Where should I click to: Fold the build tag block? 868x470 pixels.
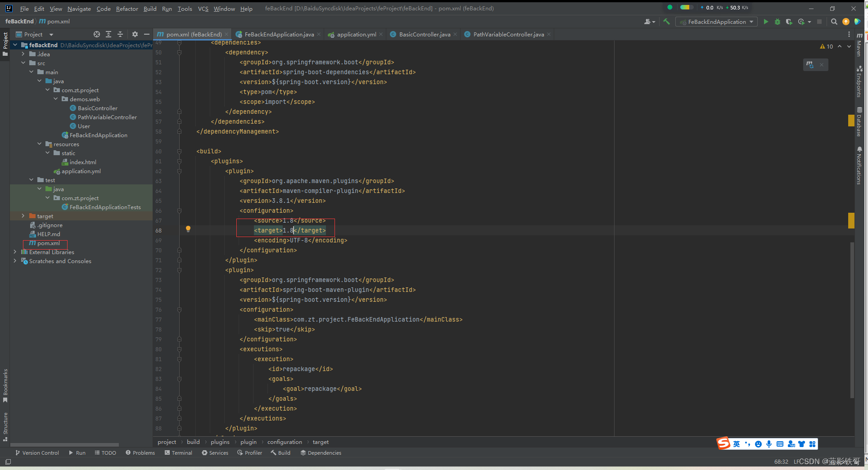(179, 152)
